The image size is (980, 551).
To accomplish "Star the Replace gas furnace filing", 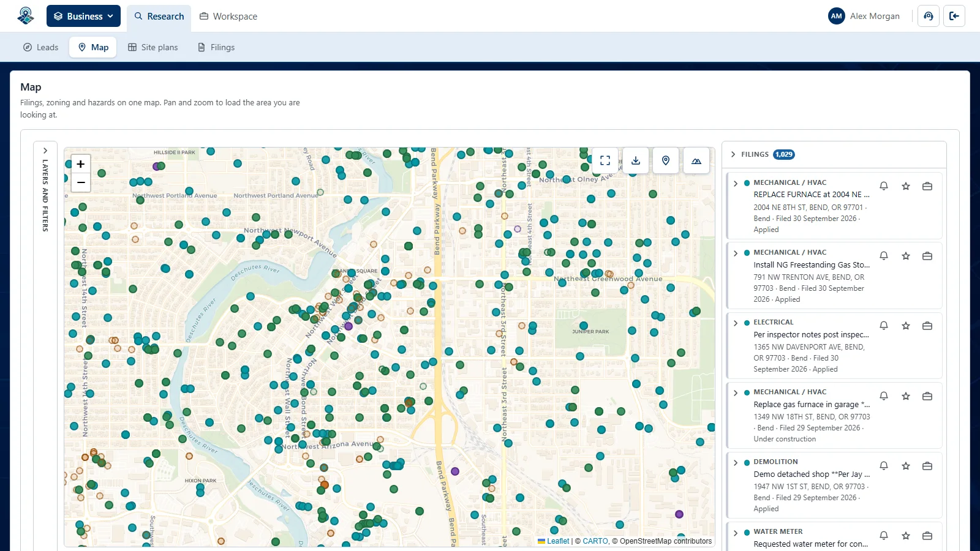I will 906,396.
